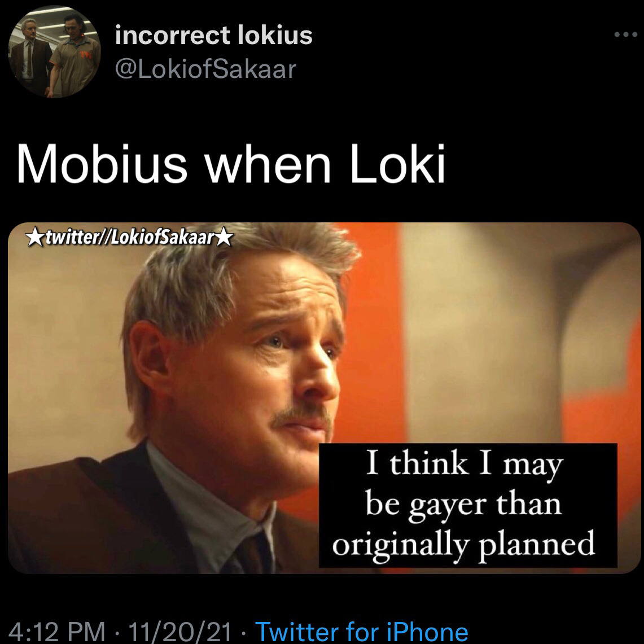Open the "incorrect lokius" display name

click(213, 35)
